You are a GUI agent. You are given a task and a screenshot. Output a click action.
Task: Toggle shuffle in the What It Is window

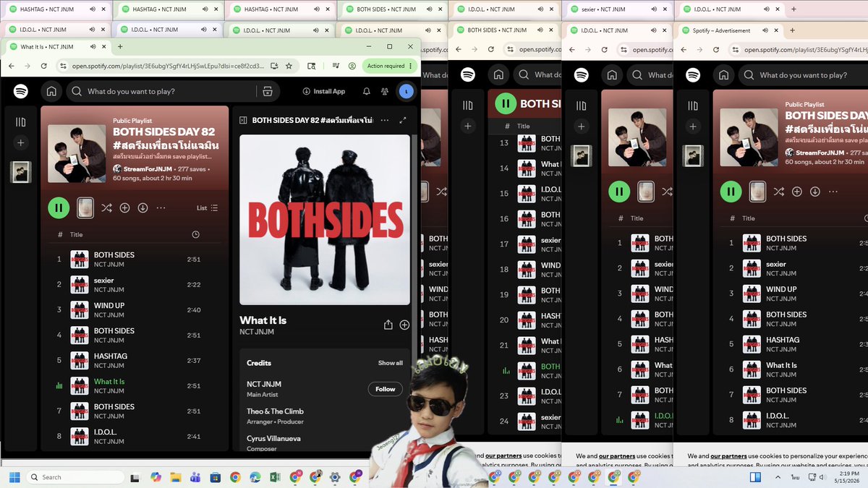click(x=106, y=207)
